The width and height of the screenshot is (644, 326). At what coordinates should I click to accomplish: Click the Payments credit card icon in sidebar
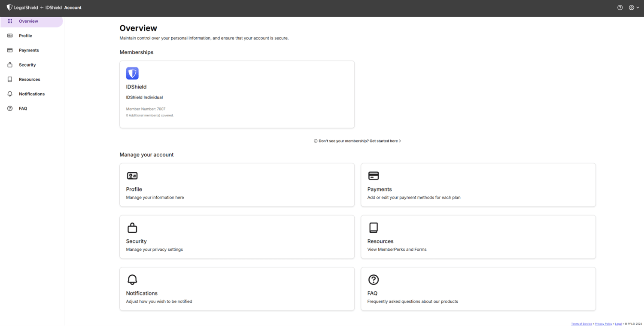coord(10,50)
